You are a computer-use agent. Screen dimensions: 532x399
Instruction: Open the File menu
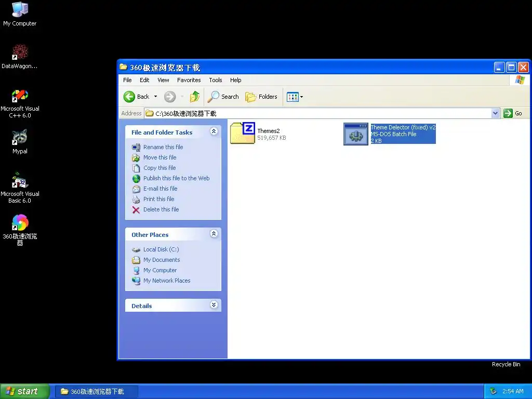coord(127,80)
